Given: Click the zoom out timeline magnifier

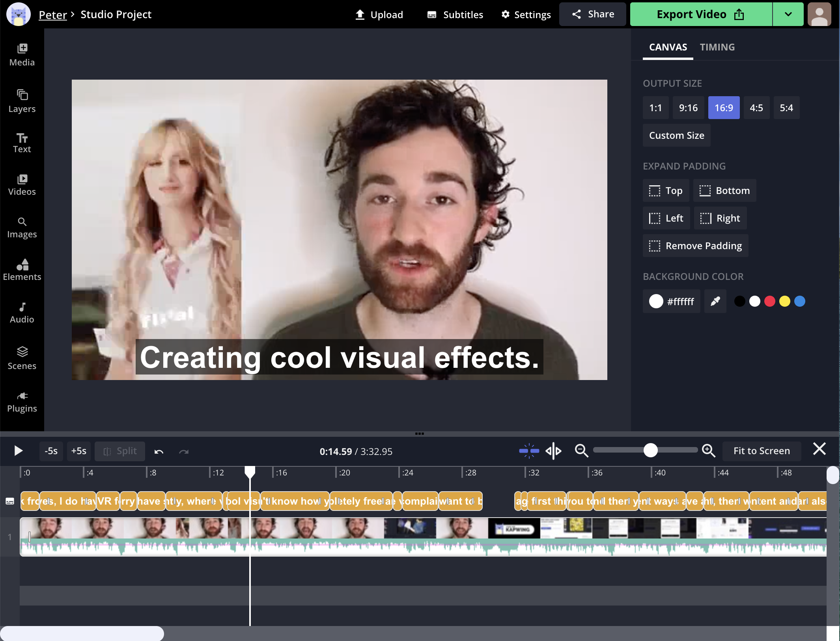Looking at the screenshot, I should click(x=581, y=451).
